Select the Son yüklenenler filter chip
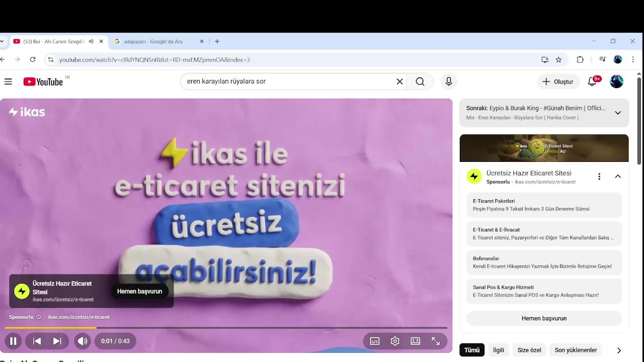The width and height of the screenshot is (644, 362). point(576,350)
